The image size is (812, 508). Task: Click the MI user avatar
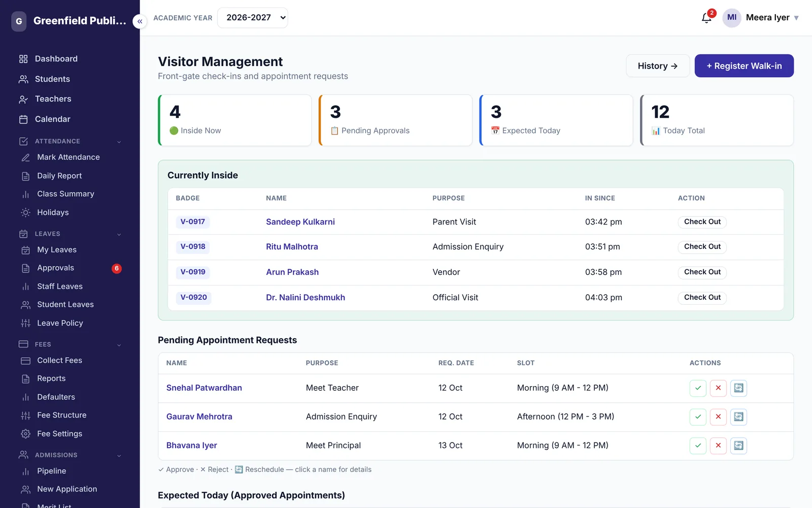(x=732, y=18)
